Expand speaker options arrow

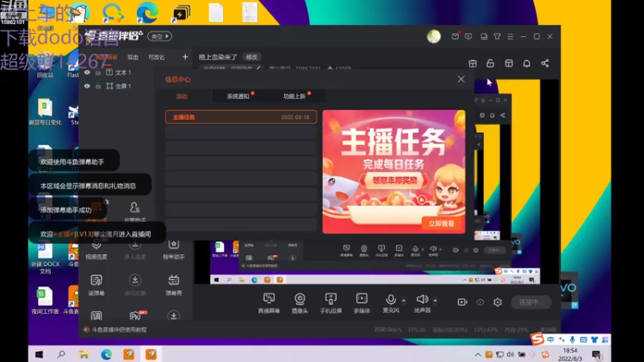pyautogui.click(x=436, y=300)
